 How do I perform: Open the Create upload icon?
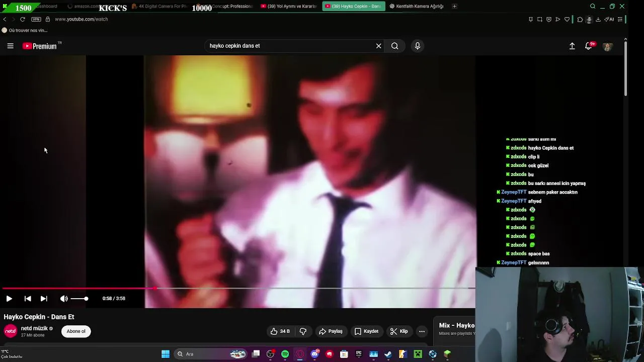572,46
